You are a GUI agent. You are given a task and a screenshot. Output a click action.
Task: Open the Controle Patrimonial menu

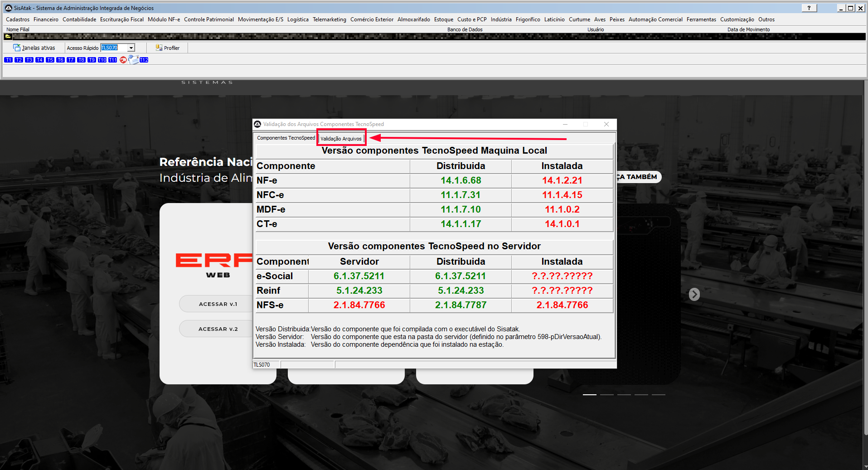pos(209,19)
